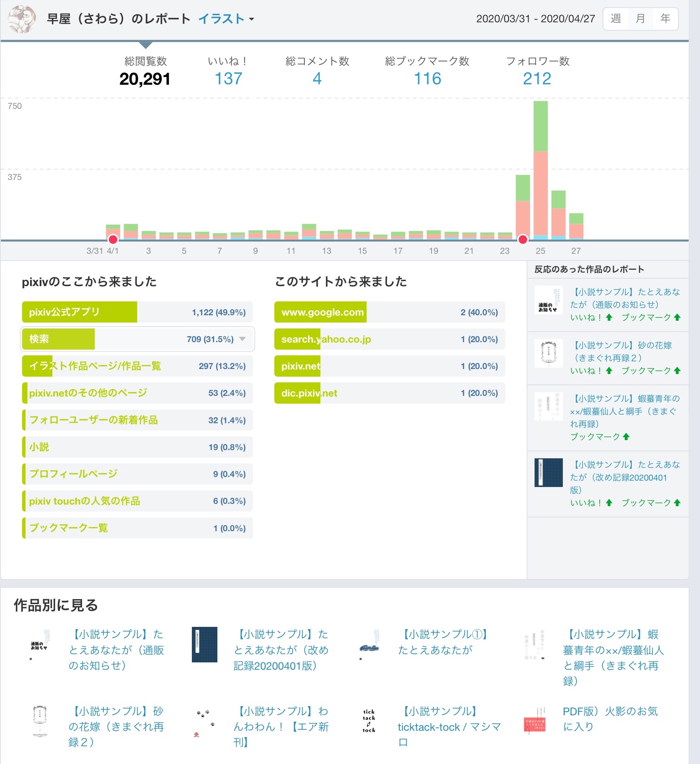700x764 pixels.
Task: Open the navy cover thumbnail in reaction report
Action: tap(548, 472)
